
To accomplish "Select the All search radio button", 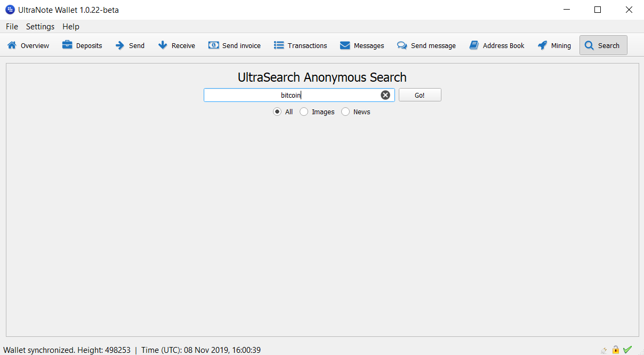I will [x=283, y=112].
